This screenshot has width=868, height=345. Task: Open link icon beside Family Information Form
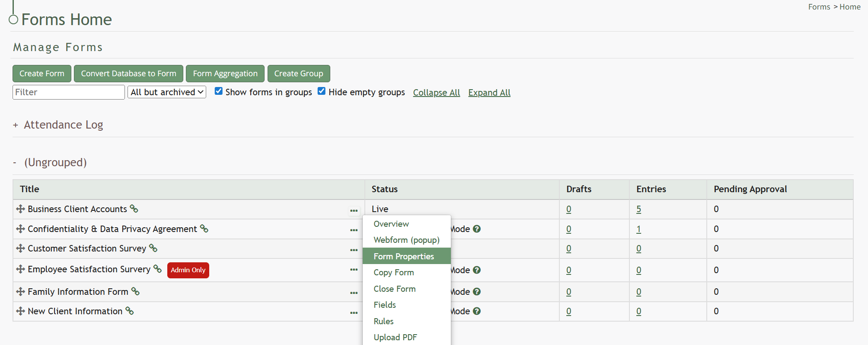click(135, 291)
